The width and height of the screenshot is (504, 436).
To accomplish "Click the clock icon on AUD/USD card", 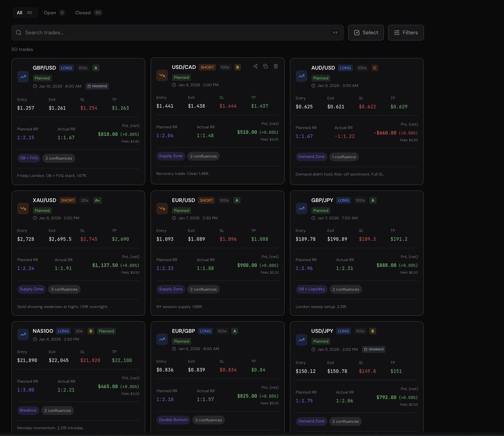I will (x=313, y=85).
